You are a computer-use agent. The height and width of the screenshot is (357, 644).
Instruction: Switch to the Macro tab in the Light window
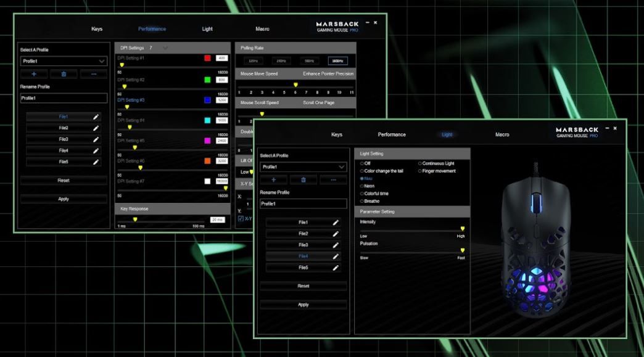pyautogui.click(x=502, y=134)
